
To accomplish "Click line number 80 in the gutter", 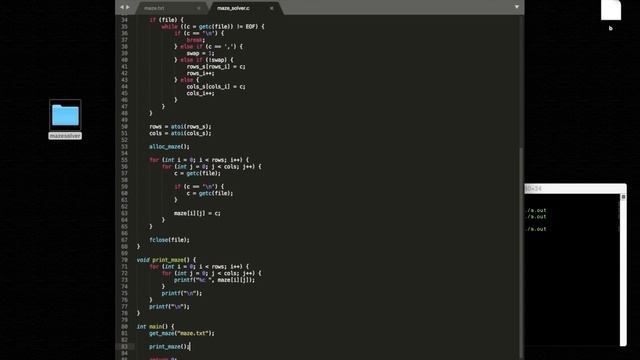I will [x=124, y=327].
